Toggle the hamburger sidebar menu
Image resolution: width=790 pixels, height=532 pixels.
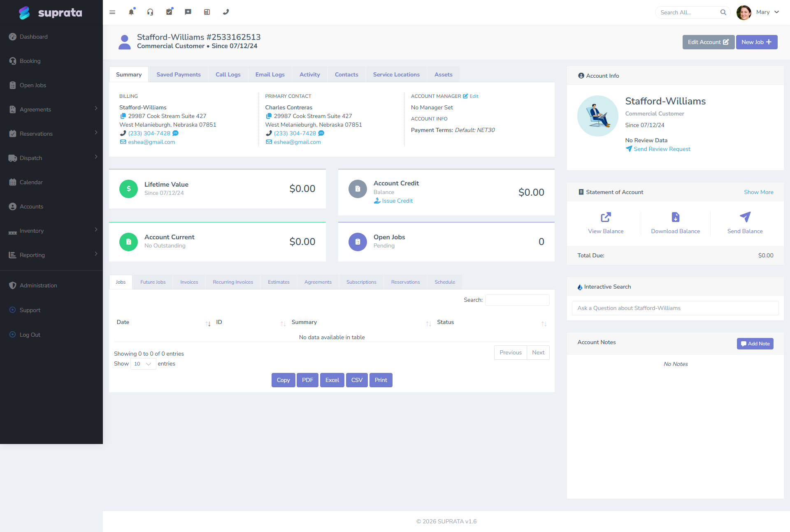click(x=112, y=12)
